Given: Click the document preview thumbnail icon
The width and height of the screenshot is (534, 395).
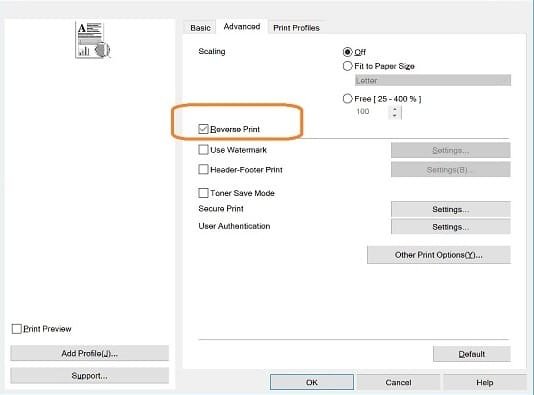Looking at the screenshot, I should pos(93,40).
